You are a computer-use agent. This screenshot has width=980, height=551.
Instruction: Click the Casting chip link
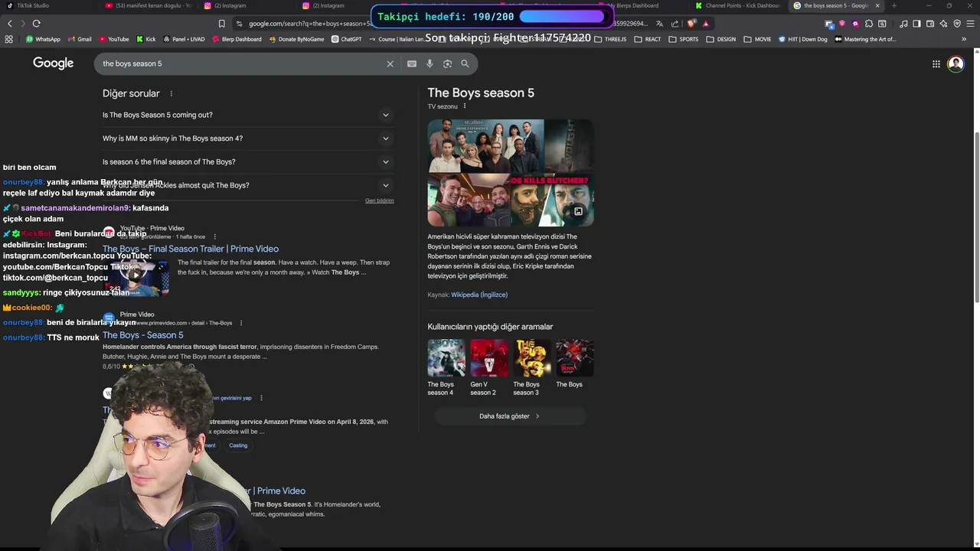(238, 445)
